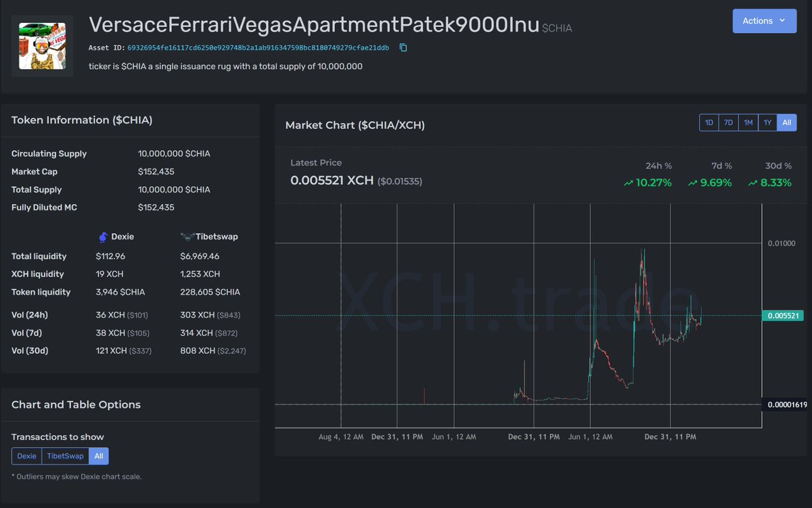Select the 1Y chart range
Viewport: 812px width, 508px height.
(x=767, y=122)
